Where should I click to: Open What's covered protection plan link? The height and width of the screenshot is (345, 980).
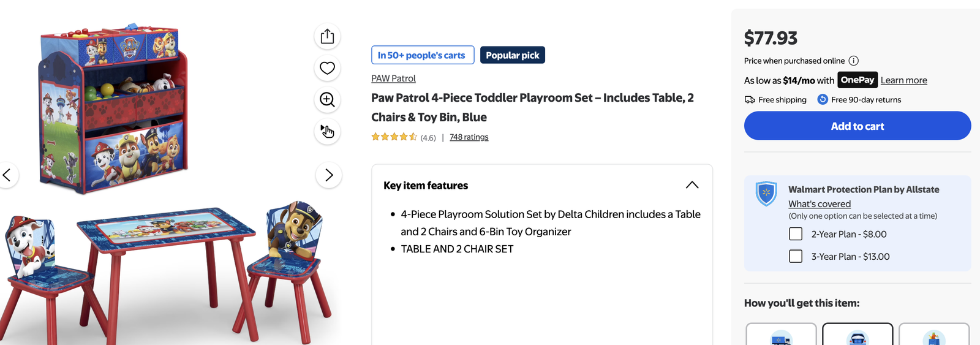(x=819, y=204)
